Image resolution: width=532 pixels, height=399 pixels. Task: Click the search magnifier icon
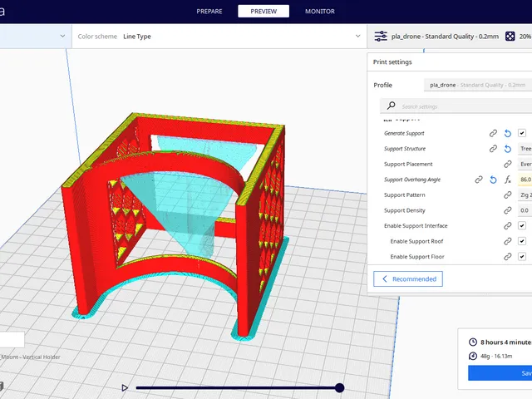pos(392,106)
